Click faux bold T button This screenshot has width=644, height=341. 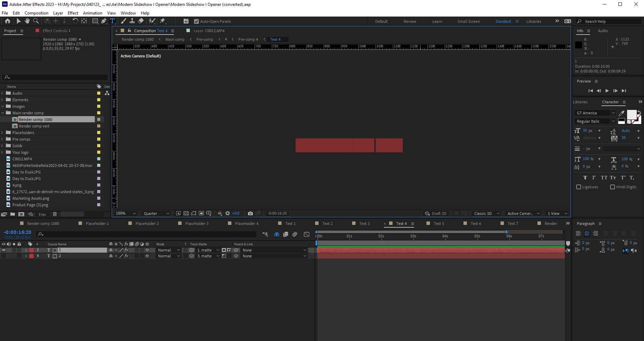pos(585,178)
